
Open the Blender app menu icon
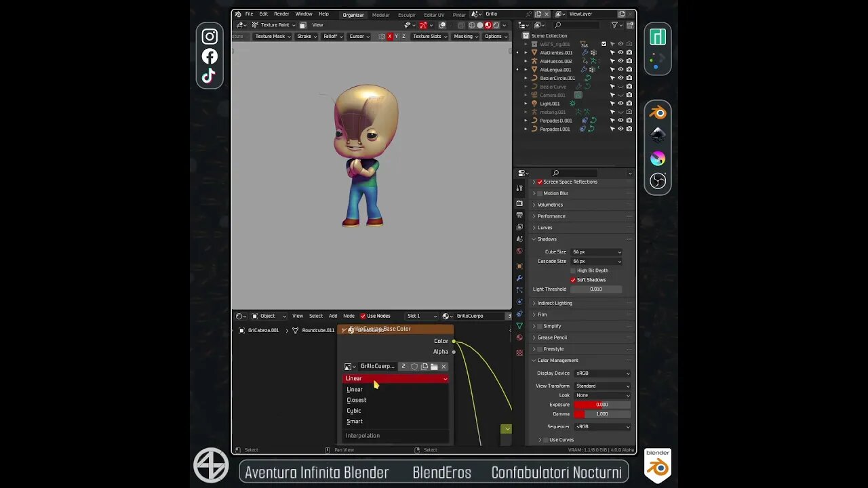237,14
